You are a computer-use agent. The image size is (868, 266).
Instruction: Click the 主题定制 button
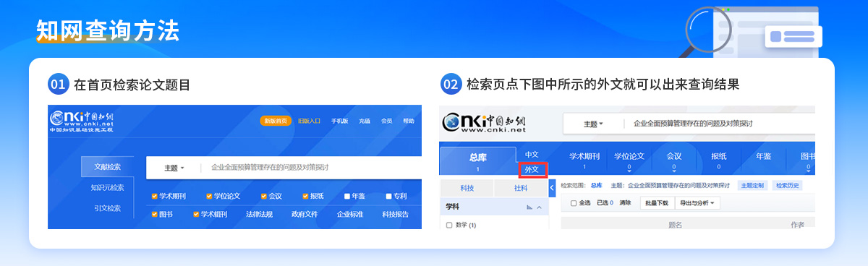[752, 186]
